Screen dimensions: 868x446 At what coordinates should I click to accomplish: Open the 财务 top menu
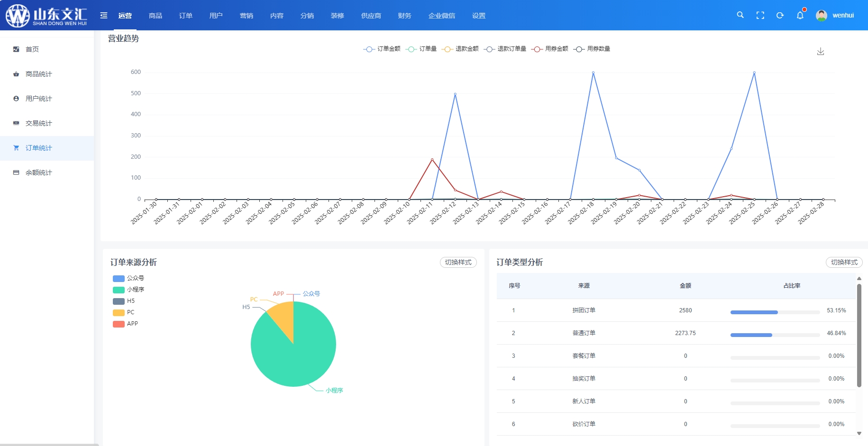(x=405, y=16)
